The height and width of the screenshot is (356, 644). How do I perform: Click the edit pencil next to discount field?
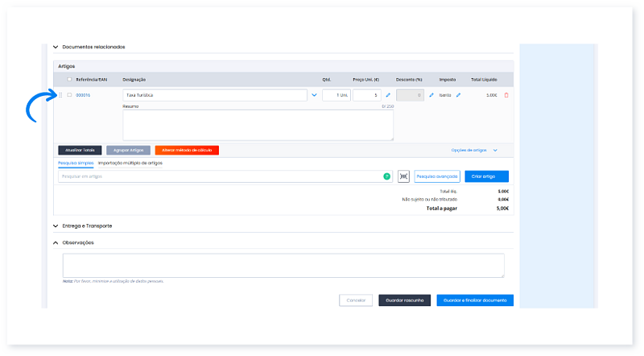tap(431, 95)
